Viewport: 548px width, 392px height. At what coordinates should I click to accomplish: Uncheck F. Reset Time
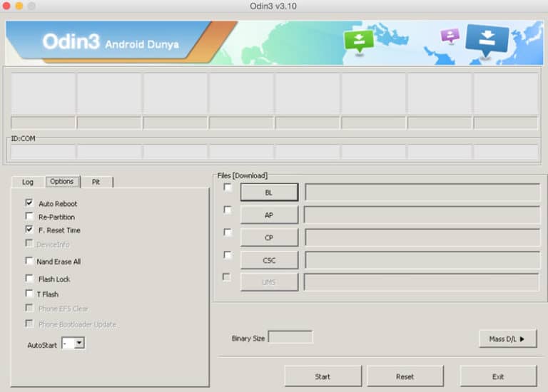click(x=29, y=230)
